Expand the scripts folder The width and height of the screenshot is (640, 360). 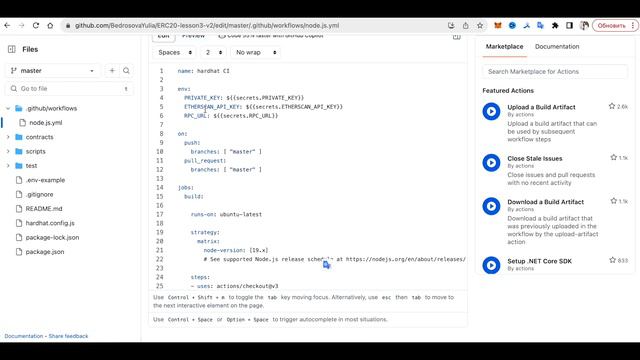[8, 151]
